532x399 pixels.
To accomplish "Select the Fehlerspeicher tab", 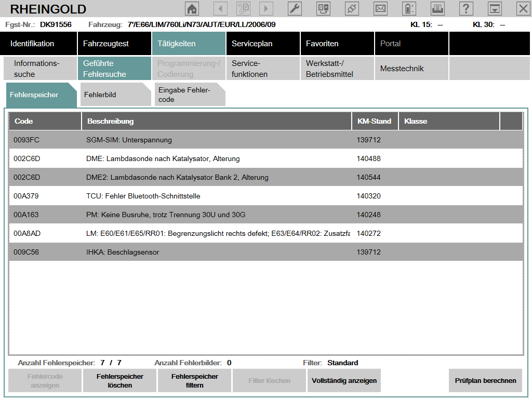I will pos(41,95).
